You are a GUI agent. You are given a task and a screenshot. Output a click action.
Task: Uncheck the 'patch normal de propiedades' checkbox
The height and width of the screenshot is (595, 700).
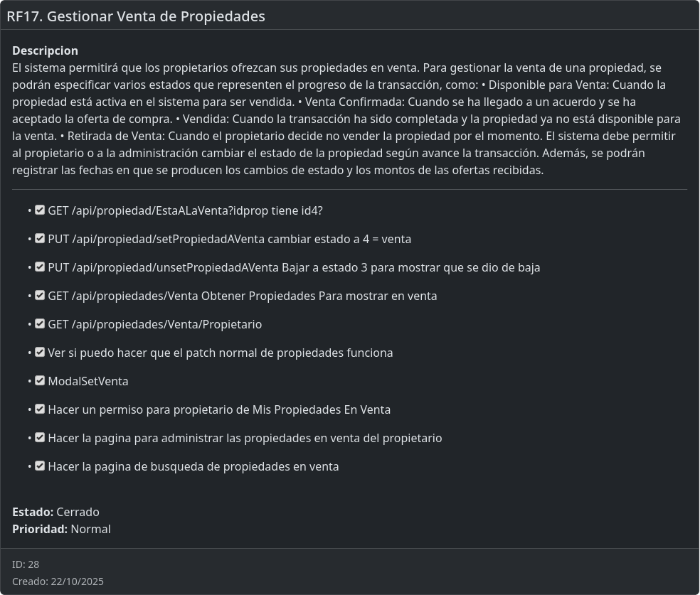pyautogui.click(x=40, y=353)
